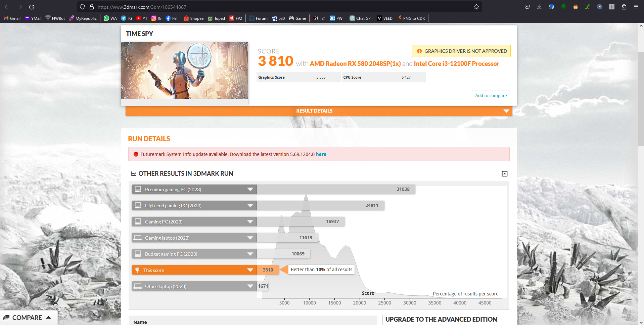
Task: Open the Toped bookmark
Action: click(216, 18)
